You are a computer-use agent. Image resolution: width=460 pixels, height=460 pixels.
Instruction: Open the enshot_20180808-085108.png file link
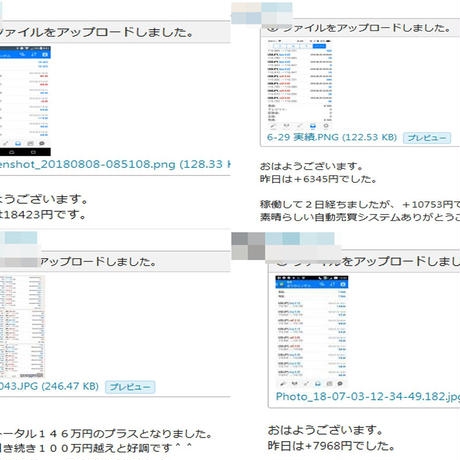(115, 164)
